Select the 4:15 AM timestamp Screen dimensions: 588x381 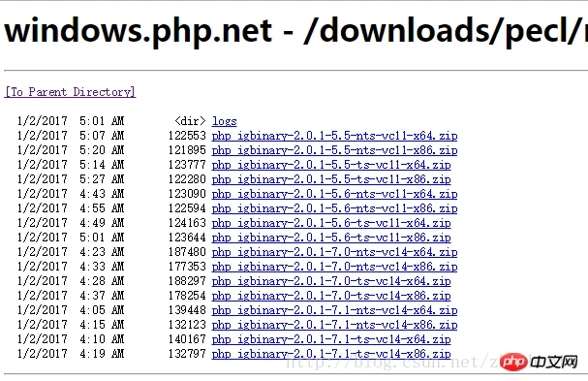pyautogui.click(x=102, y=325)
